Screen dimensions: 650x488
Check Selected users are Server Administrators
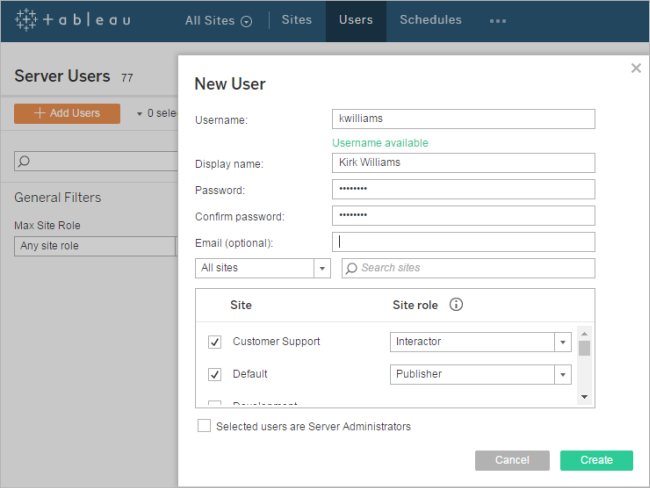[x=204, y=426]
